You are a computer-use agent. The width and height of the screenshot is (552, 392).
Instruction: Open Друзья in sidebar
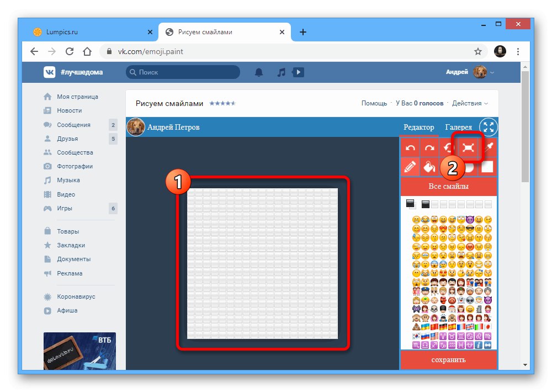[x=67, y=139]
